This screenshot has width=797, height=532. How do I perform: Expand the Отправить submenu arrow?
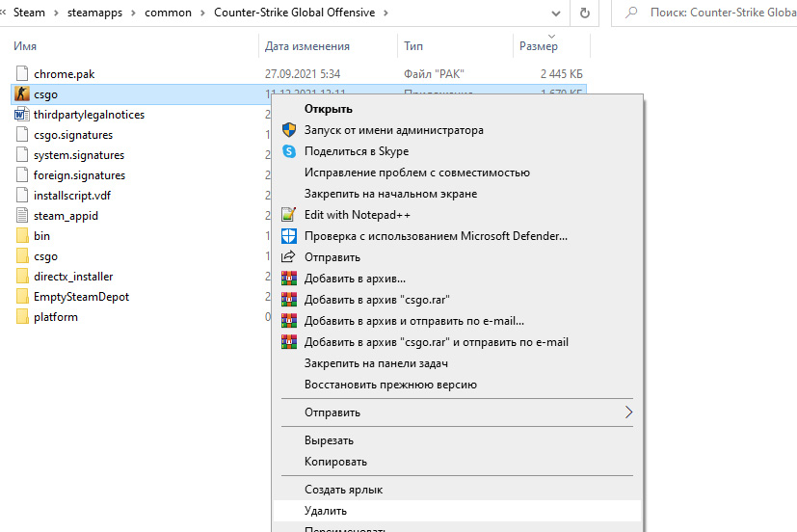628,412
